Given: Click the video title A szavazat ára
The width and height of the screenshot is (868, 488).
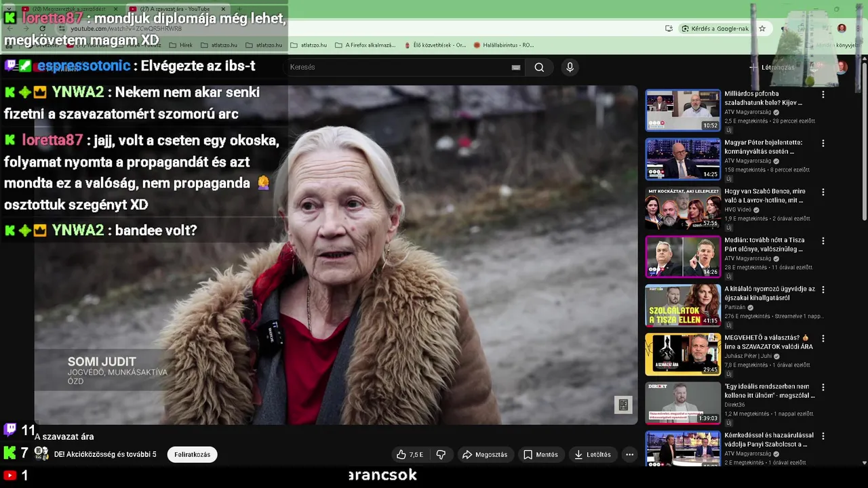Looking at the screenshot, I should click(x=64, y=436).
